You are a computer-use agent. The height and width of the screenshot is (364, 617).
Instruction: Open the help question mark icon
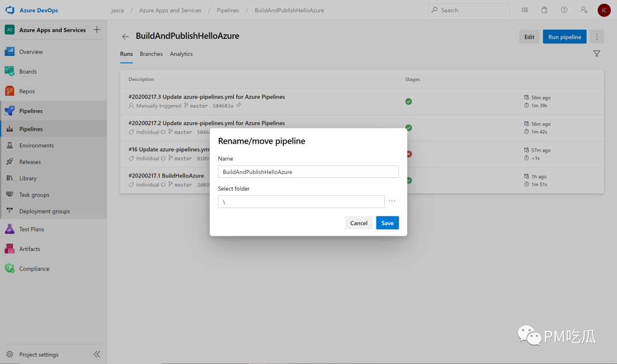(x=564, y=10)
